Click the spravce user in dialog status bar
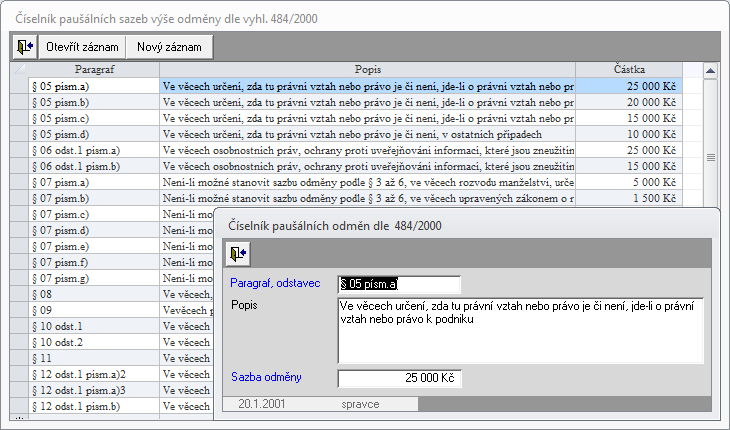This screenshot has width=730, height=430. [x=360, y=404]
